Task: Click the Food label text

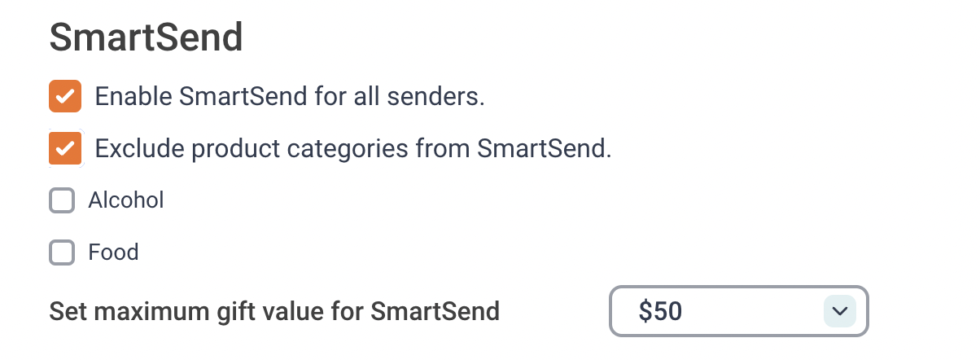Action: [x=113, y=252]
